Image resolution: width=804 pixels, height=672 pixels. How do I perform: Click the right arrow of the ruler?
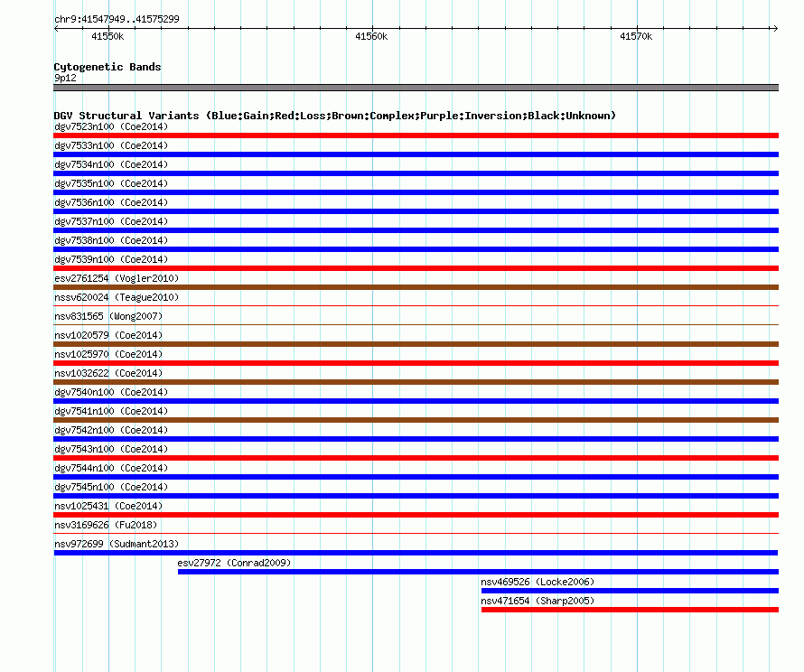[x=775, y=29]
